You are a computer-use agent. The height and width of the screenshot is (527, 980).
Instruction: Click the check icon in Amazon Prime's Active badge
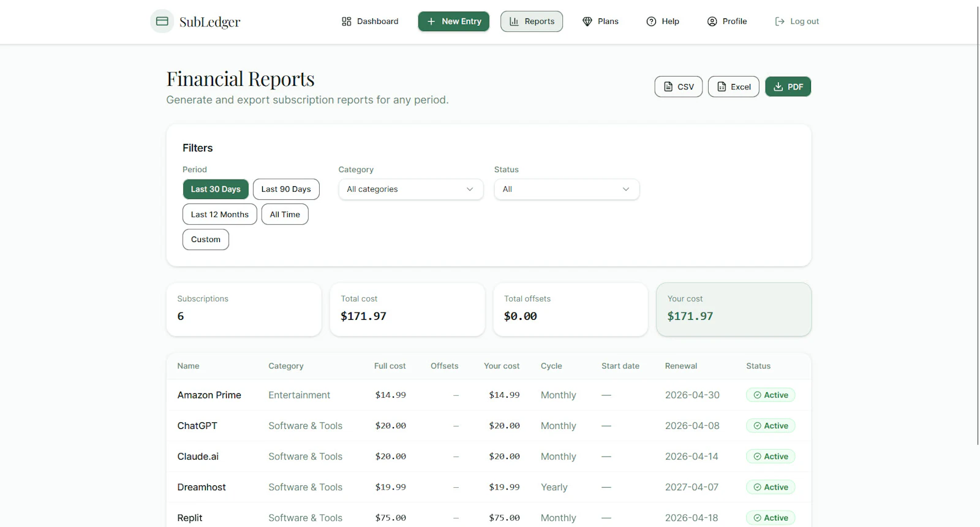(758, 395)
